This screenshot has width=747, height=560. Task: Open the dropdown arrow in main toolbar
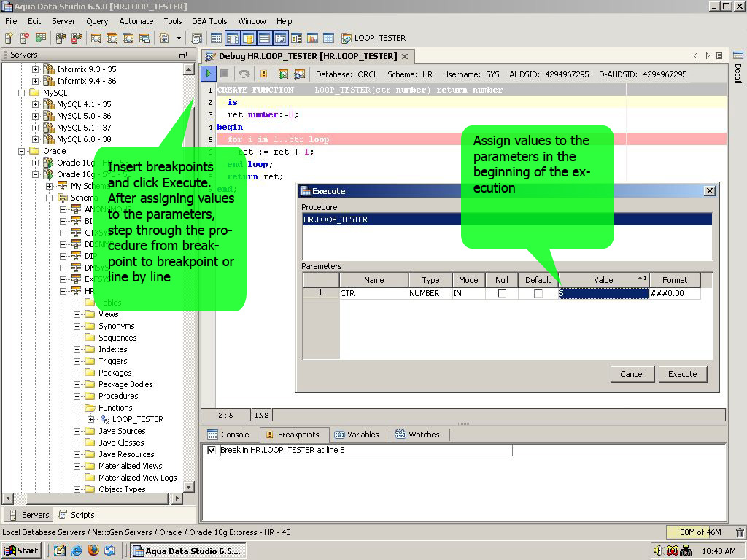tap(179, 38)
